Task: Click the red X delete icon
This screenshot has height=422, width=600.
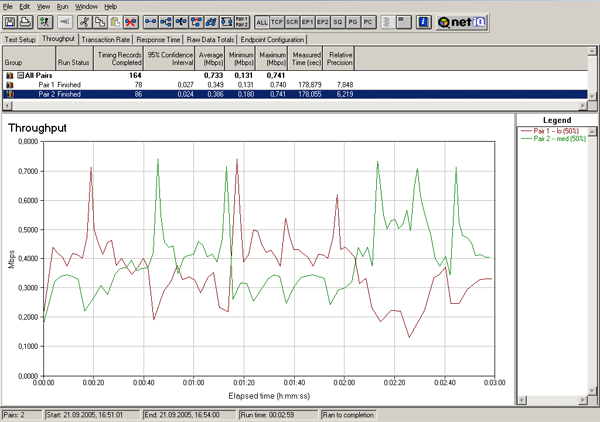Action: click(131, 22)
